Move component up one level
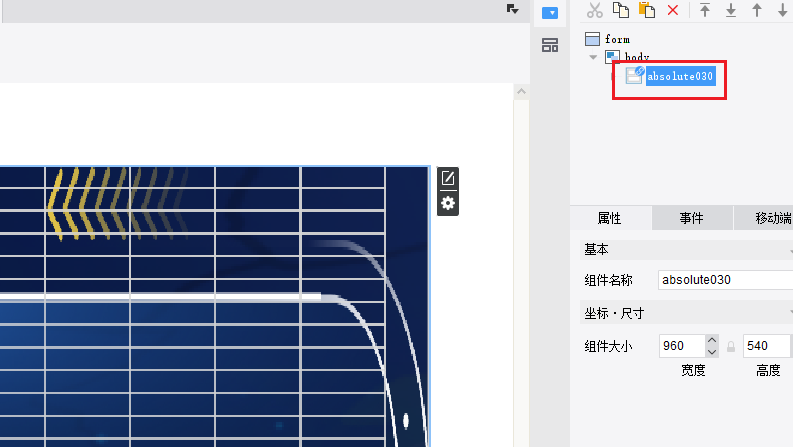 pos(757,10)
